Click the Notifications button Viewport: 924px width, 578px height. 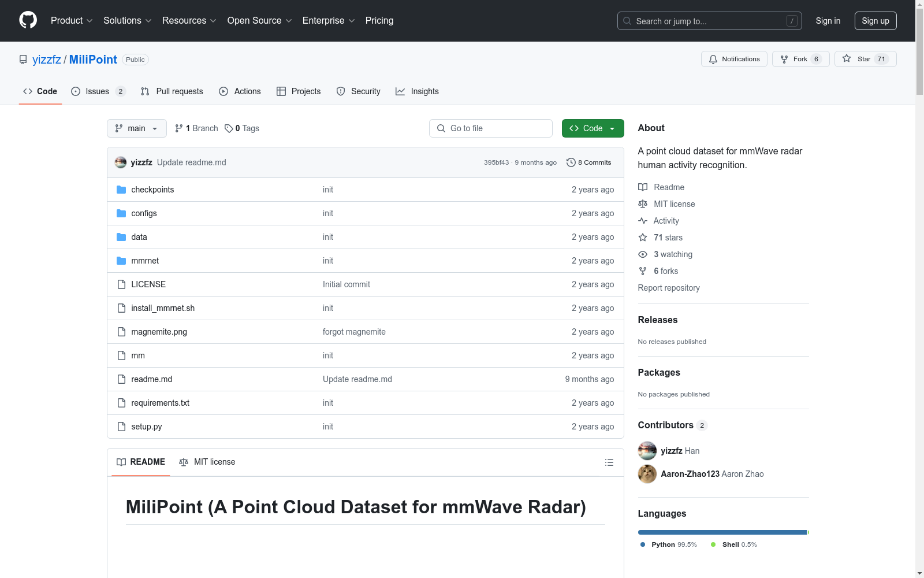click(734, 59)
